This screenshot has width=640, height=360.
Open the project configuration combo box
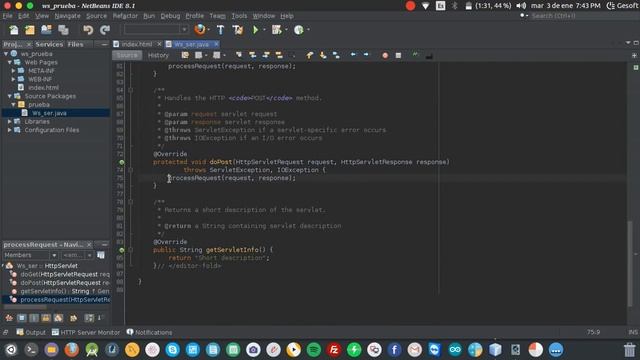pos(156,29)
